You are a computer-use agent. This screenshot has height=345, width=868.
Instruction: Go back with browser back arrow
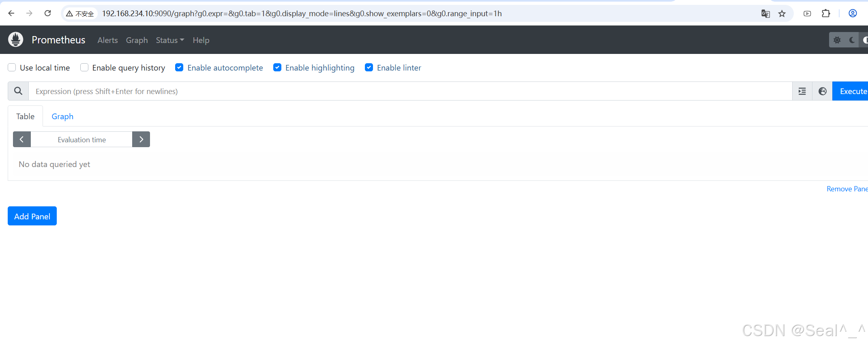click(11, 13)
